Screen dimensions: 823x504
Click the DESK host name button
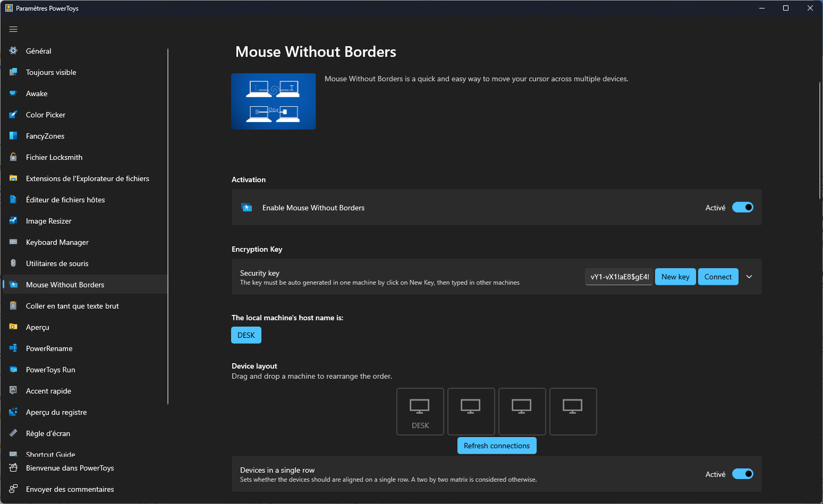(246, 335)
